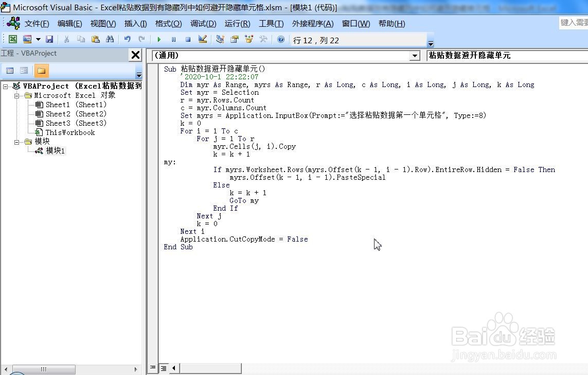Click the Paste clipboard icon

pyautogui.click(x=96, y=39)
